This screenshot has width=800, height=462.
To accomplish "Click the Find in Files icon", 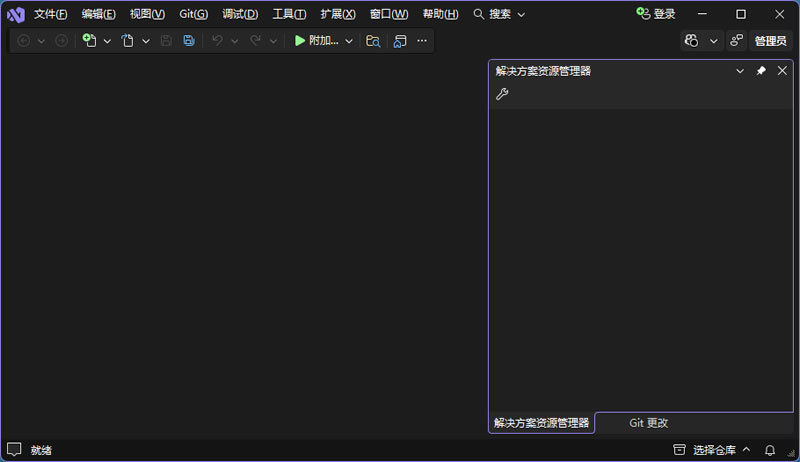I will click(373, 41).
